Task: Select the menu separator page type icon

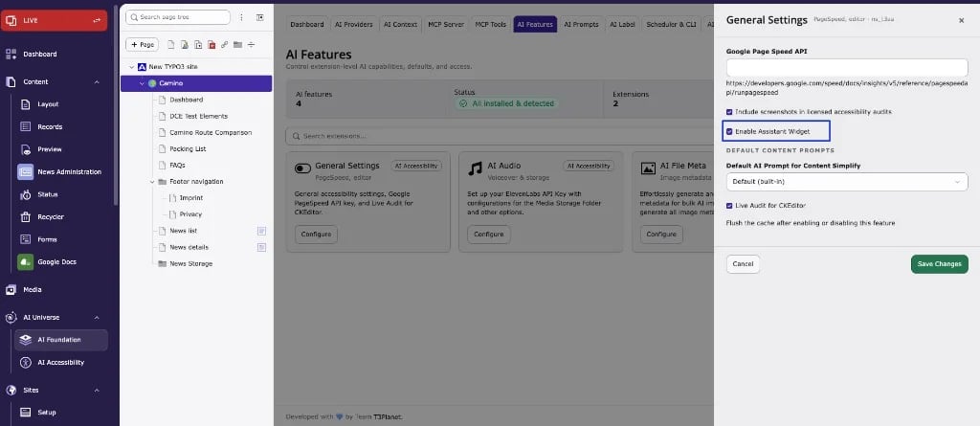Action: pyautogui.click(x=252, y=45)
